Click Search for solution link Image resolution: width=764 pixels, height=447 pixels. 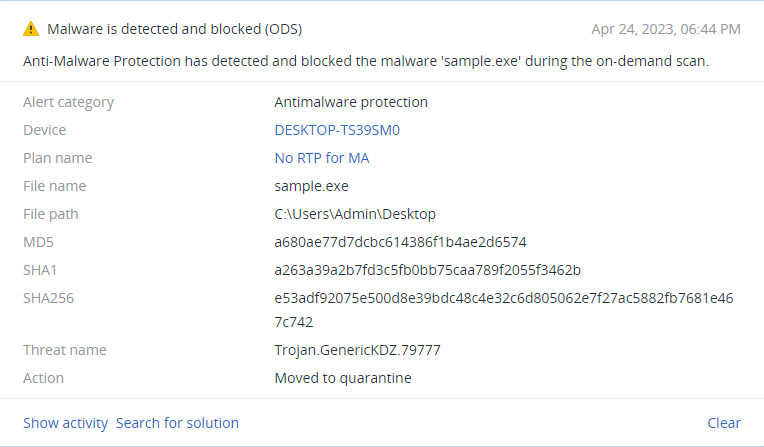tap(177, 423)
